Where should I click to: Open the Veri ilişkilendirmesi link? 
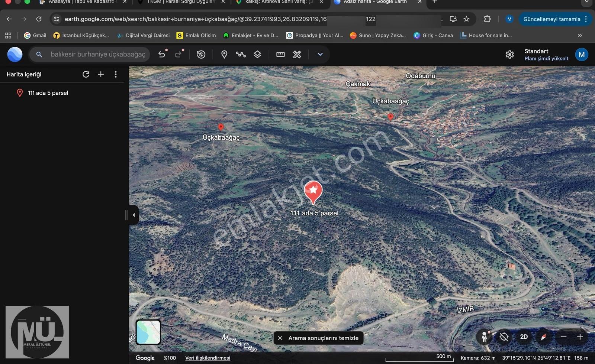click(208, 358)
